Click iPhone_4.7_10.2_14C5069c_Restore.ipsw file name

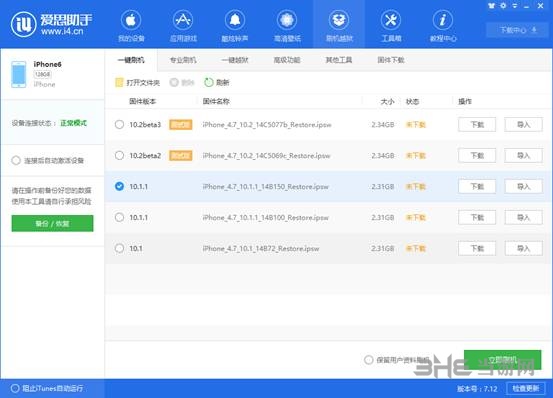267,156
